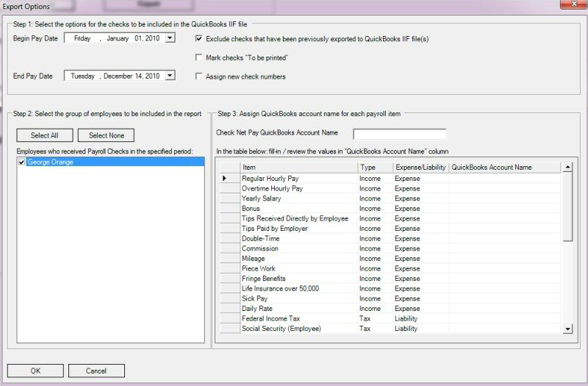Enable Assign new check numbers
Image resolution: width=588 pixels, height=386 pixels.
pyautogui.click(x=198, y=76)
